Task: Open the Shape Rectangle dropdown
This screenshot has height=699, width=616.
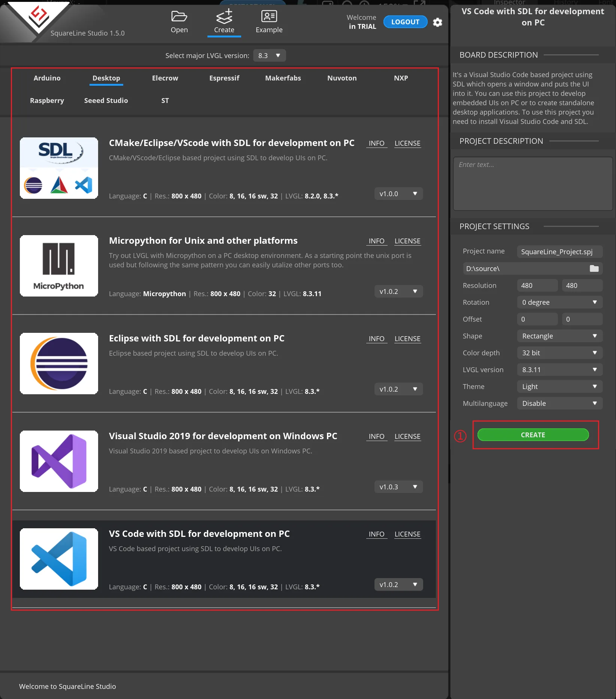Action: (560, 336)
